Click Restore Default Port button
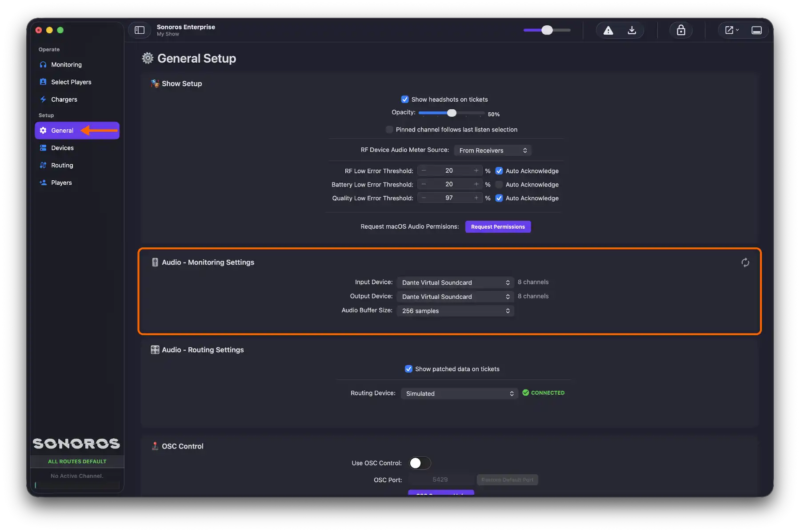This screenshot has height=532, width=800. tap(507, 480)
